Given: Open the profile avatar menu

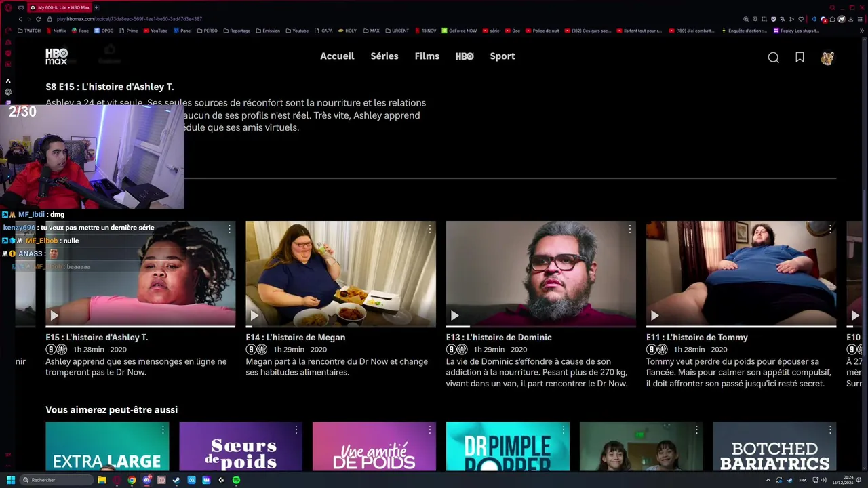Looking at the screenshot, I should tap(827, 58).
